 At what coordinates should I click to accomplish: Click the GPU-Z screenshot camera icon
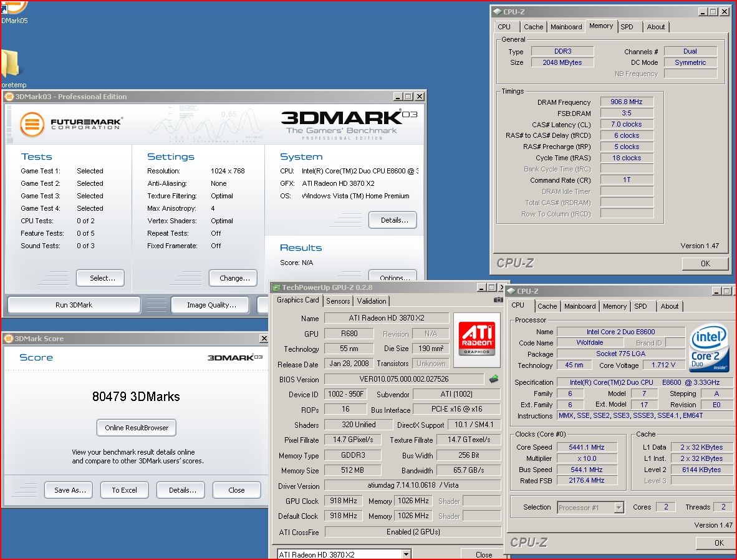point(498,300)
